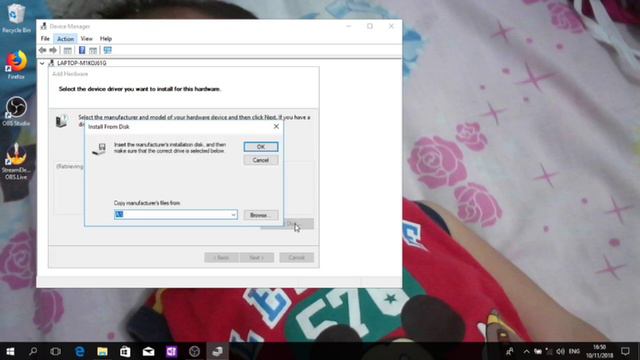Open Recycle Bin desktop icon

click(x=16, y=19)
